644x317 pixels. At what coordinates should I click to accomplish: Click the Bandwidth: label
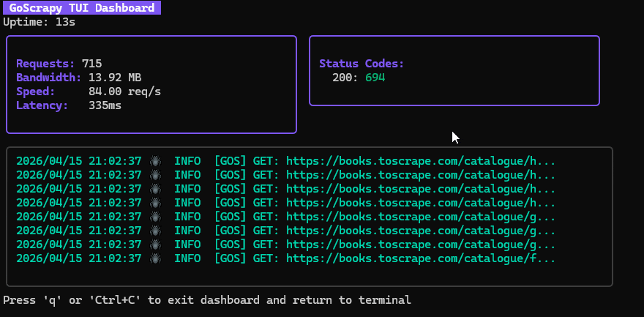coord(49,78)
